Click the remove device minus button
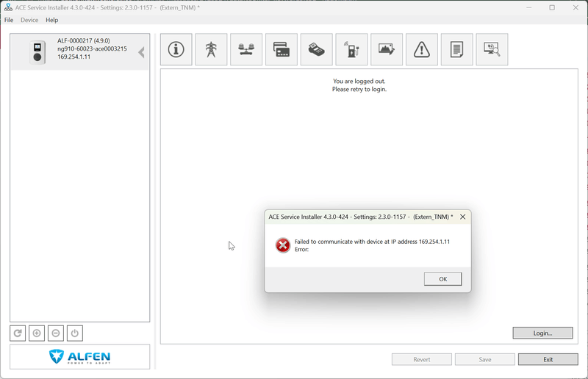This screenshot has width=588, height=379. [x=56, y=333]
